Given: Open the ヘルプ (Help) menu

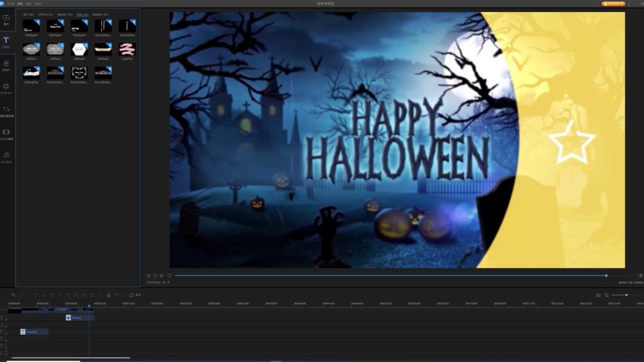Looking at the screenshot, I should (37, 4).
